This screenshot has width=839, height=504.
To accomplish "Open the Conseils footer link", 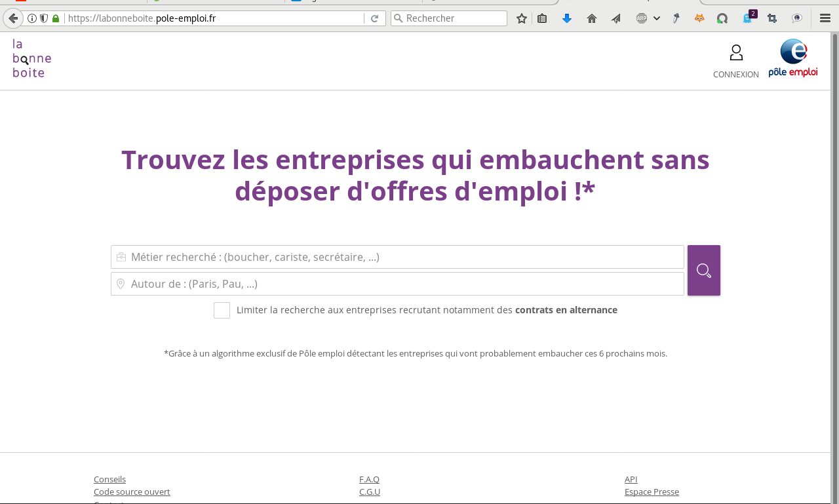I will [x=109, y=479].
